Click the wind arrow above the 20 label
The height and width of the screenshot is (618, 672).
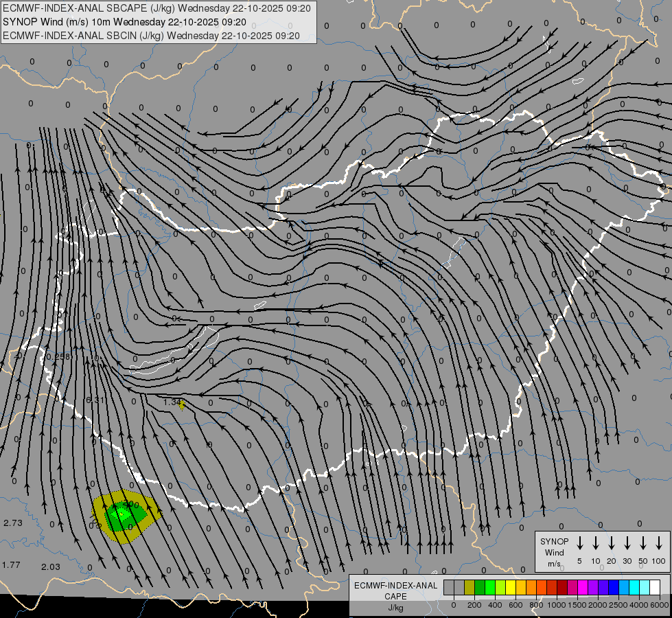click(611, 542)
